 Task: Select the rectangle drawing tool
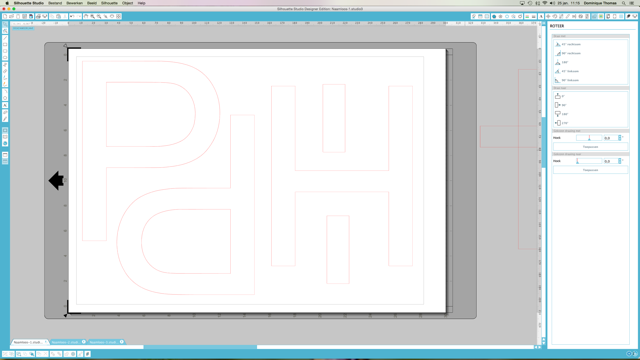click(x=5, y=44)
